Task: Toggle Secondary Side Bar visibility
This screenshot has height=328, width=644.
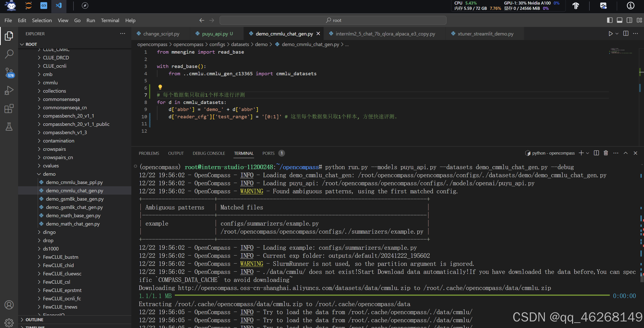Action: click(x=629, y=20)
